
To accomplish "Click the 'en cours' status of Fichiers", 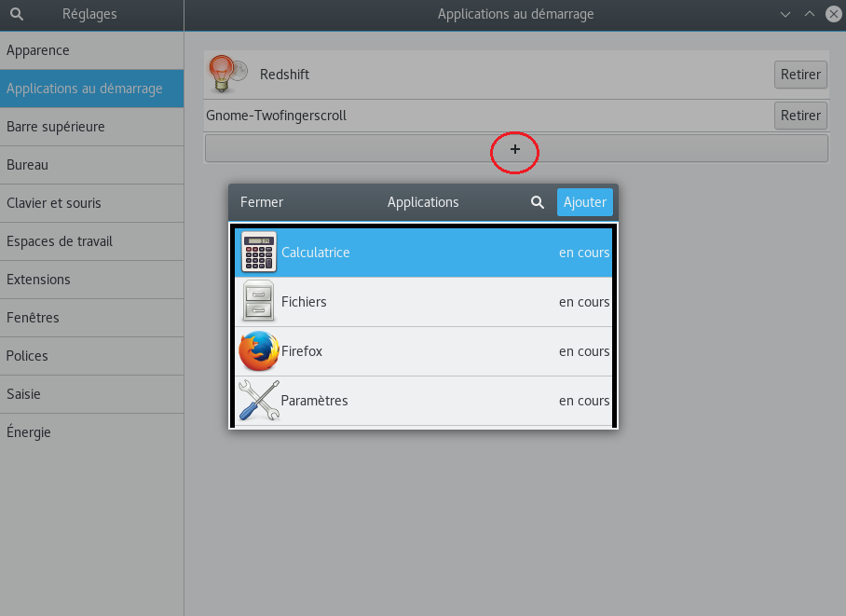I will [x=584, y=302].
